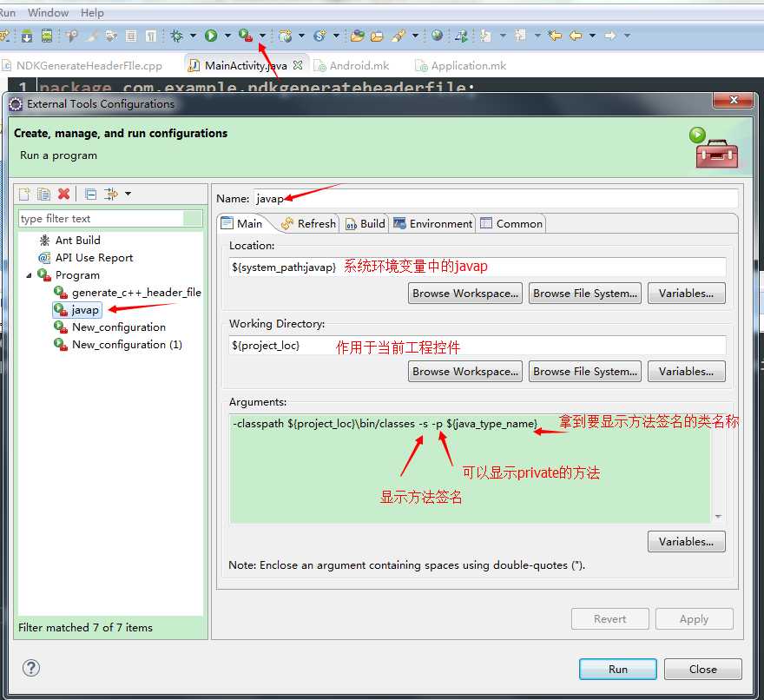Collapse the Program tree node
The width and height of the screenshot is (764, 700).
[x=29, y=275]
